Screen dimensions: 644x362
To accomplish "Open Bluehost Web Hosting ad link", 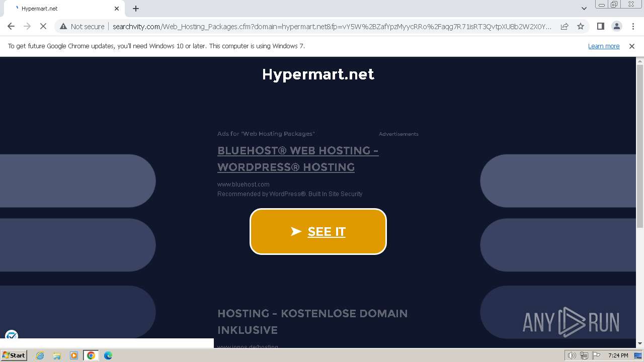I will (x=298, y=159).
